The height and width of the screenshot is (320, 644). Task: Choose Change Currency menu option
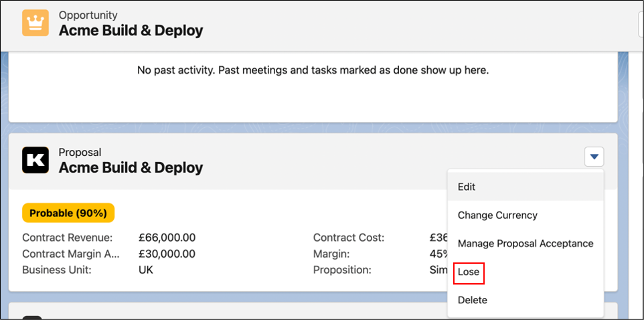pyautogui.click(x=526, y=216)
